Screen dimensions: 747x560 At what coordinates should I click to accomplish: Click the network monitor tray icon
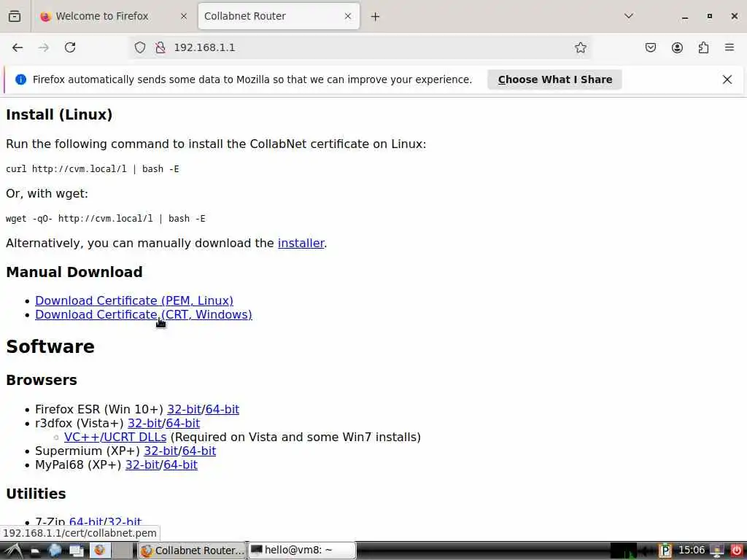coord(716,551)
